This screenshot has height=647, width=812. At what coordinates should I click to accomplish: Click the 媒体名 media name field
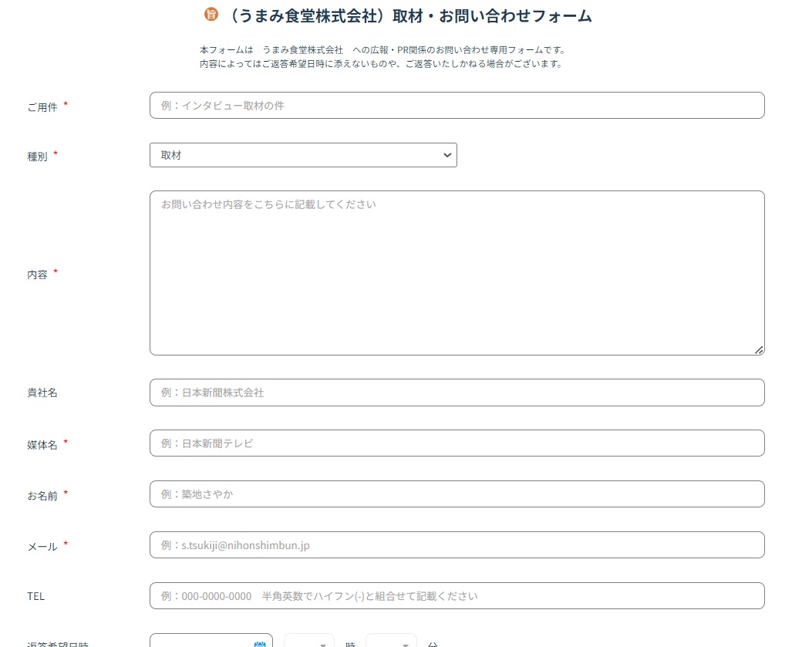click(x=457, y=443)
